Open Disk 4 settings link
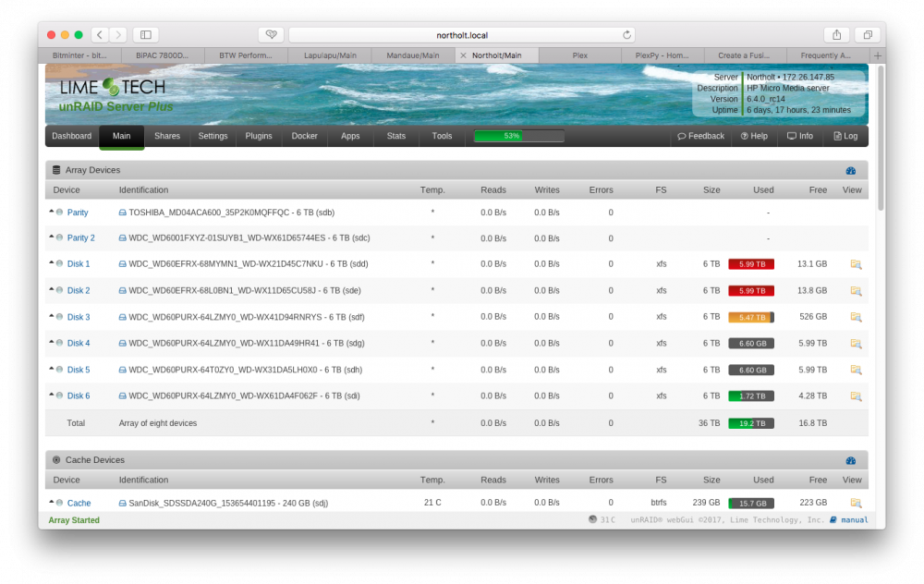The image size is (924, 584). coord(79,344)
